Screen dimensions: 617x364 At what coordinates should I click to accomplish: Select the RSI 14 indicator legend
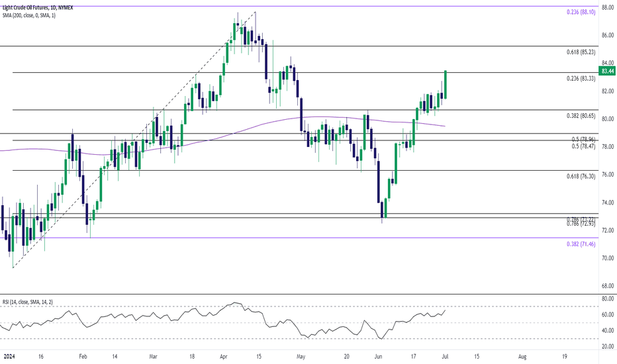tap(28, 302)
